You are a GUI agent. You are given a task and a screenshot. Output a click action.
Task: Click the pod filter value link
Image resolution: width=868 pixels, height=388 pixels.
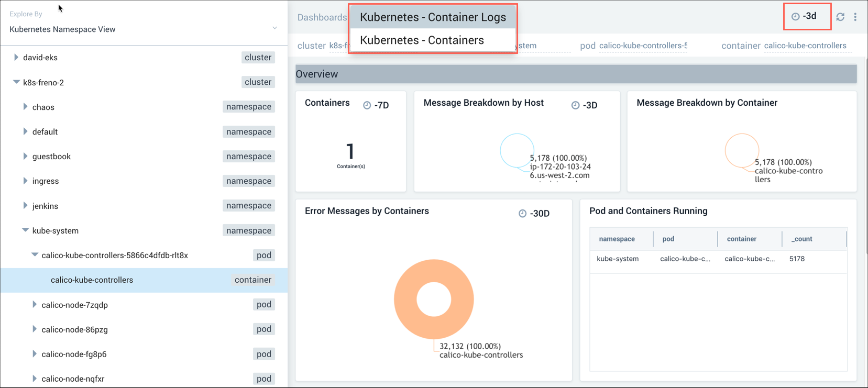click(x=643, y=46)
